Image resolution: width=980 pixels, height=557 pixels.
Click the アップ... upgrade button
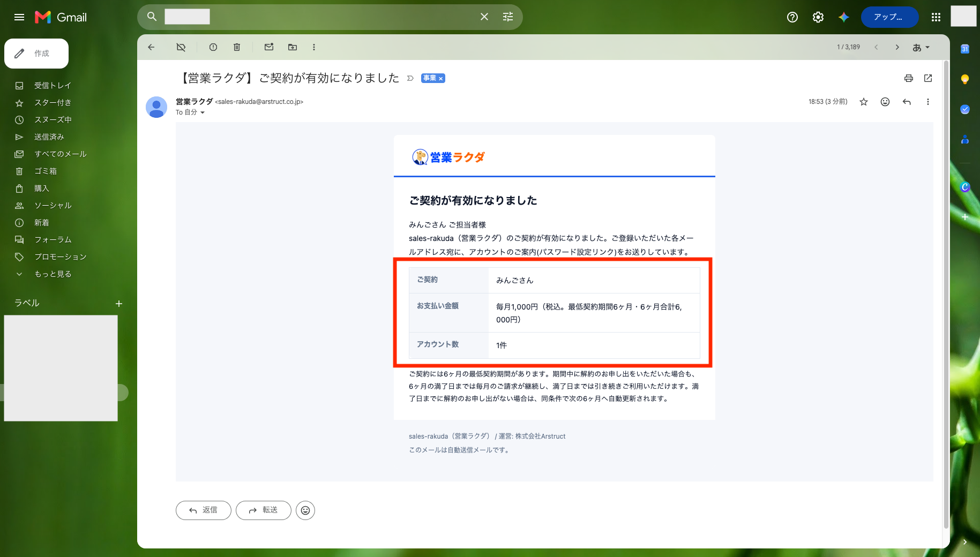pyautogui.click(x=889, y=17)
